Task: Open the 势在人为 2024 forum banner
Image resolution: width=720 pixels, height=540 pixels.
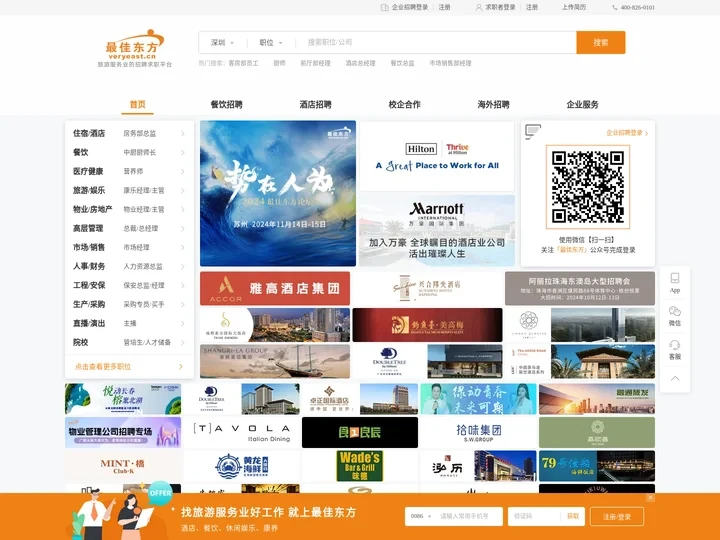Action: 278,193
